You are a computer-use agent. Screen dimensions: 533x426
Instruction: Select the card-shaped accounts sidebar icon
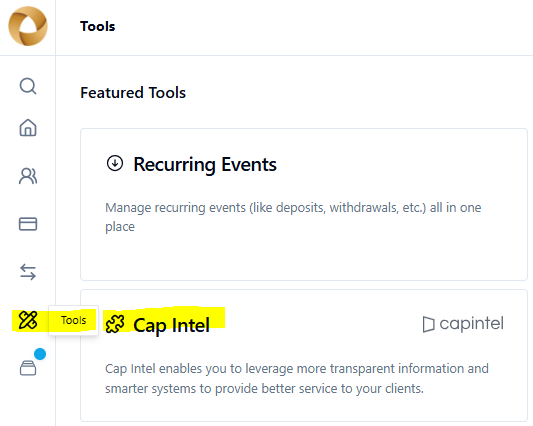point(28,224)
